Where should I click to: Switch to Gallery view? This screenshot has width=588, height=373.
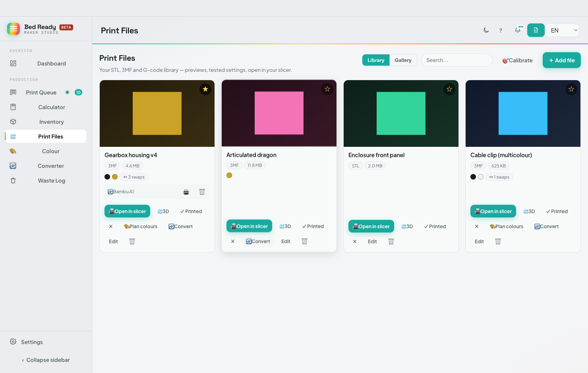(x=403, y=60)
